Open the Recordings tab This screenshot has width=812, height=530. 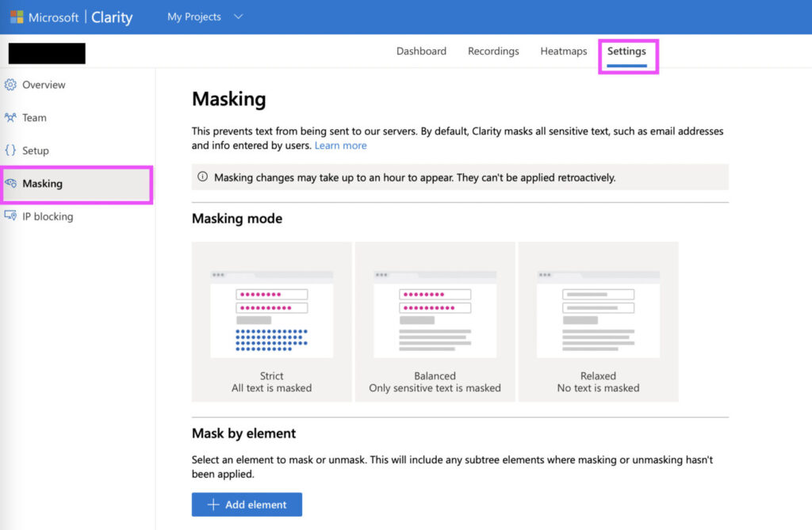click(493, 51)
